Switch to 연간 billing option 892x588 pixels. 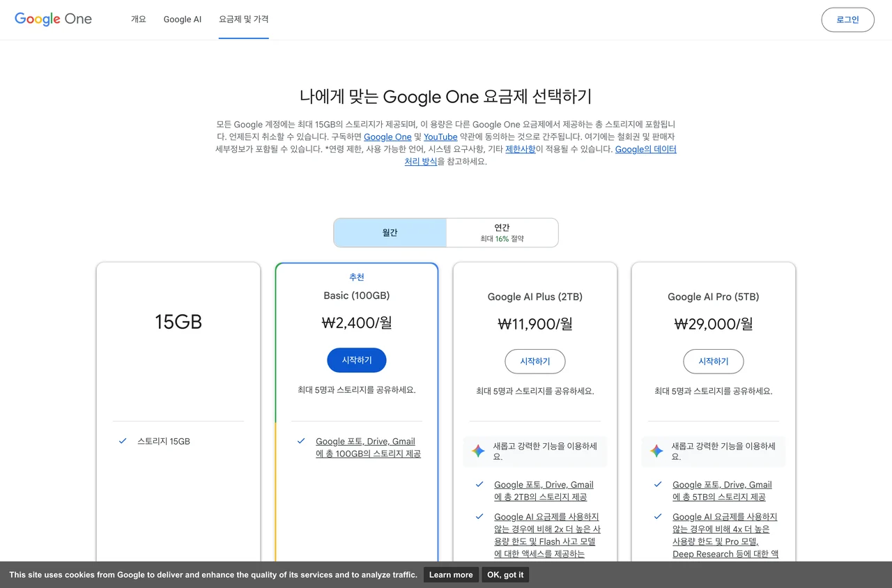pos(502,233)
